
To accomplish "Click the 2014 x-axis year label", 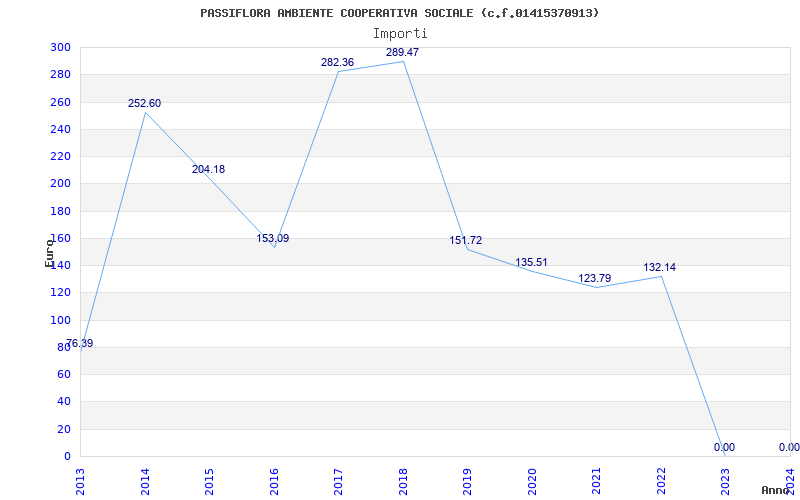I will [x=145, y=481].
